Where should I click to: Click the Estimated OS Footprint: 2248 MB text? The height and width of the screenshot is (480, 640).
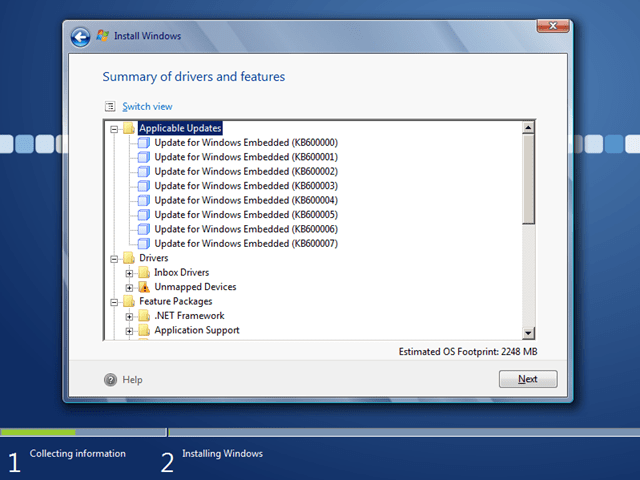(468, 352)
